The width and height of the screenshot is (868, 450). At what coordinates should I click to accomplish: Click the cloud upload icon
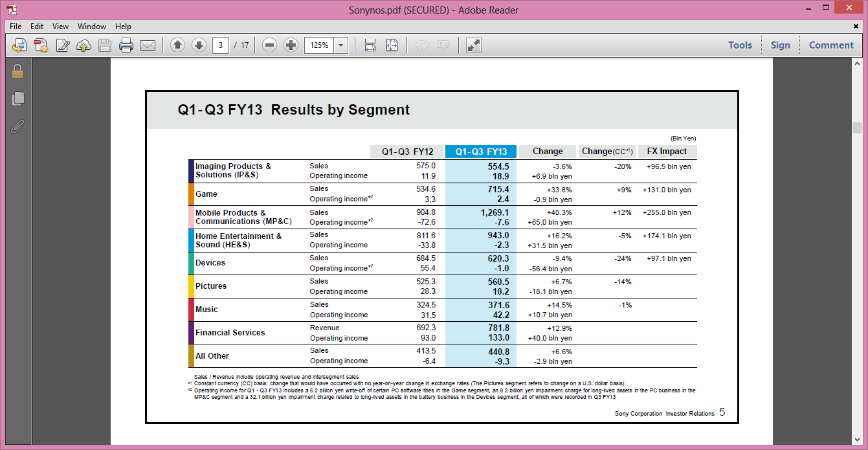pos(83,45)
